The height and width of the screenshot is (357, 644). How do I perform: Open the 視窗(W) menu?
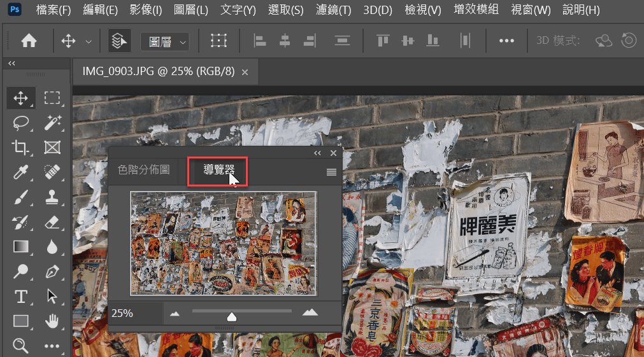coord(531,10)
